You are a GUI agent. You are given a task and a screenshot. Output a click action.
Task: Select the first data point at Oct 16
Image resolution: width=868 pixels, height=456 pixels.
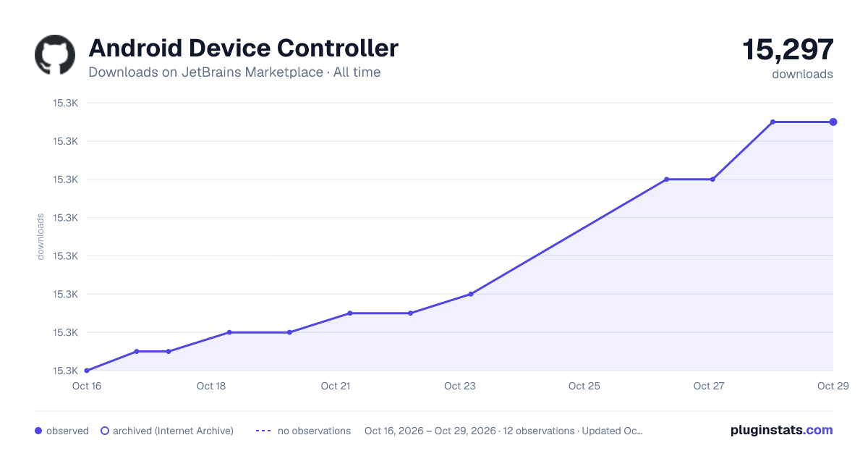point(87,371)
